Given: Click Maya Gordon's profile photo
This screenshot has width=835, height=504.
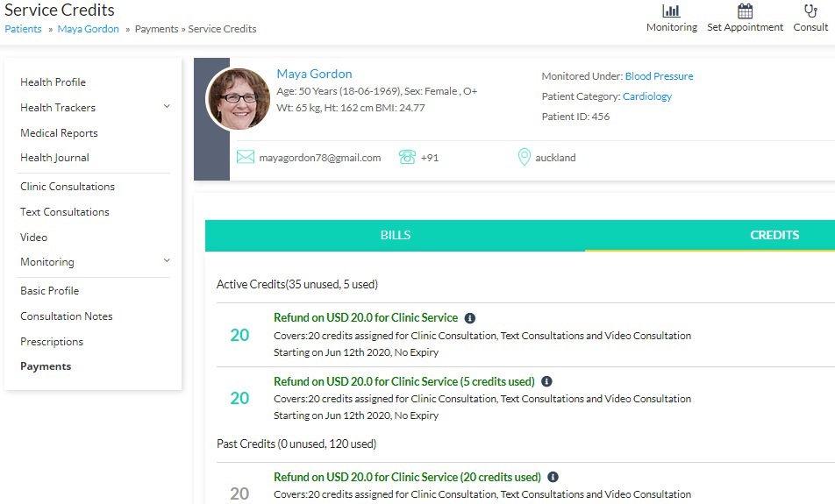Looking at the screenshot, I should [238, 99].
